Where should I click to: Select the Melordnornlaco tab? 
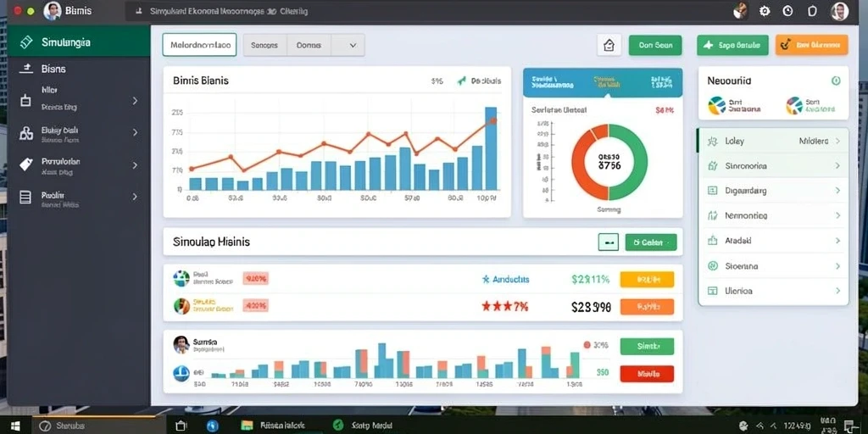(x=199, y=45)
